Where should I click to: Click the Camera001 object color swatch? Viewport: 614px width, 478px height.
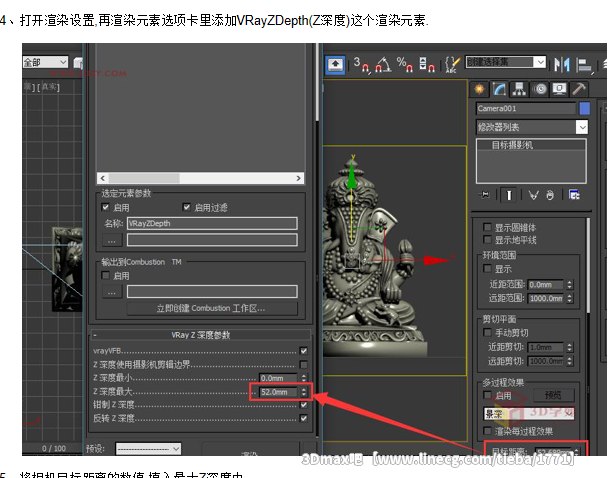point(585,108)
